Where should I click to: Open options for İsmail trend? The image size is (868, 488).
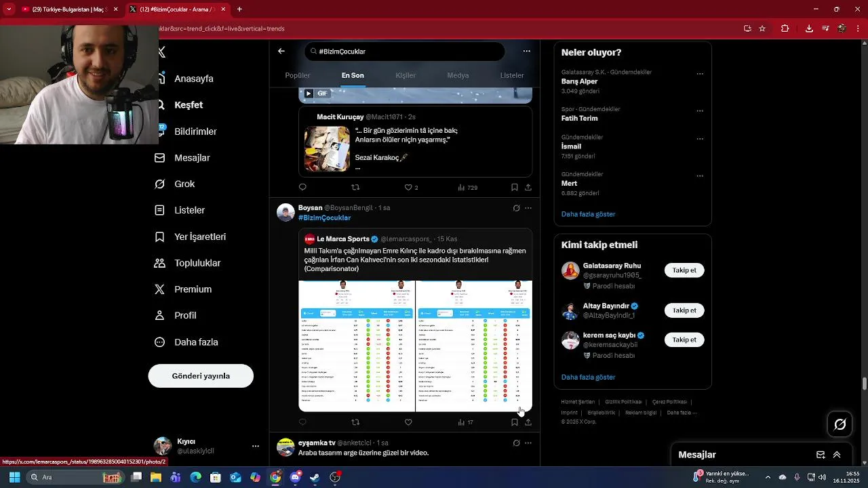tap(700, 139)
